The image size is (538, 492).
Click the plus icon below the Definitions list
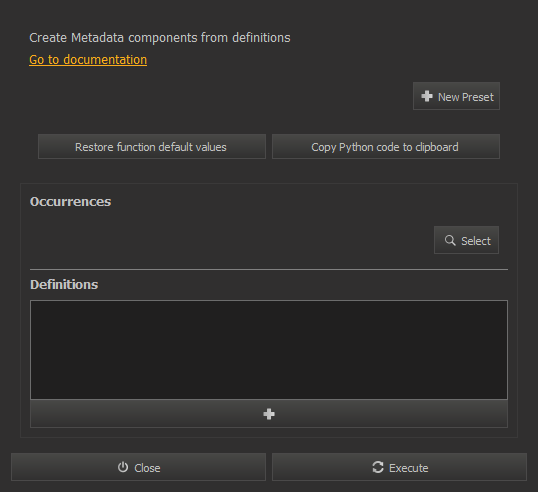[269, 414]
